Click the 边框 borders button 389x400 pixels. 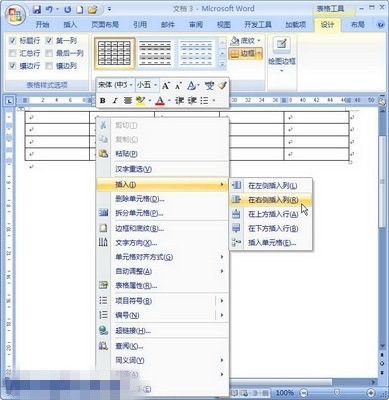point(246,53)
